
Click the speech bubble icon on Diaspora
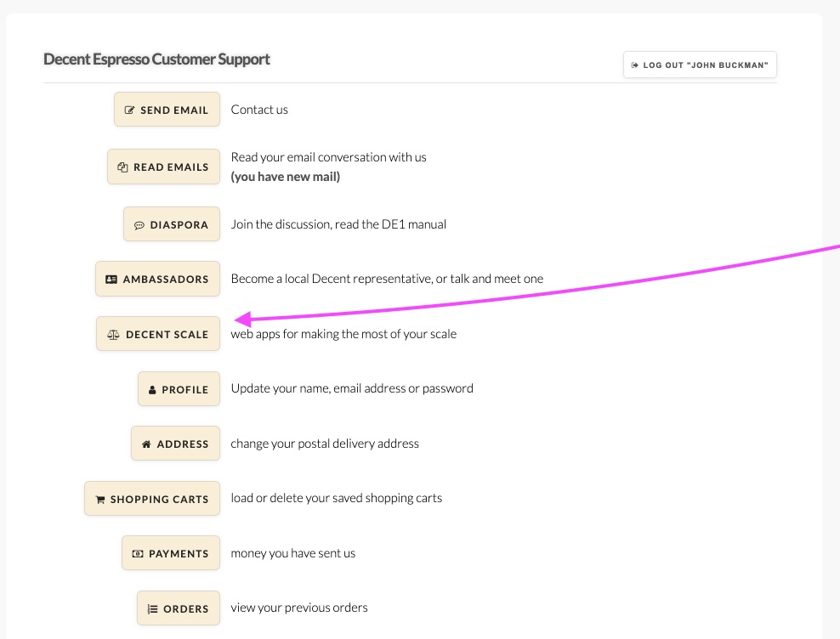pos(139,225)
